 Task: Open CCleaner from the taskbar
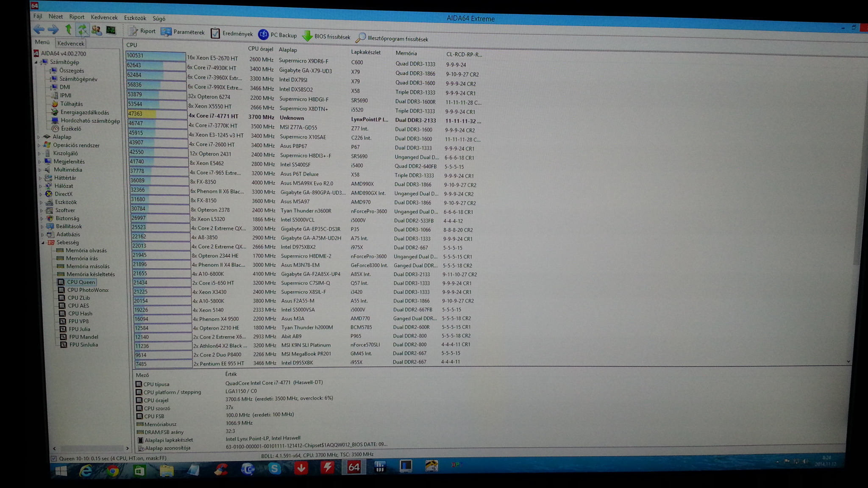click(x=221, y=469)
